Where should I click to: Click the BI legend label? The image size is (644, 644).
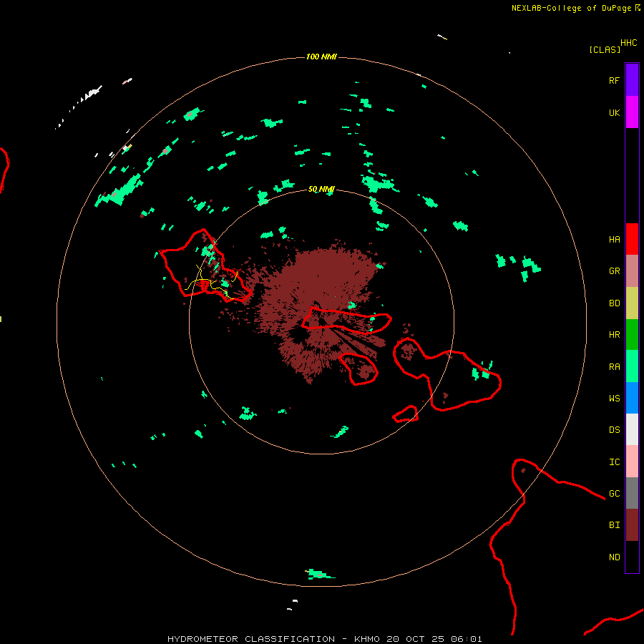click(614, 525)
